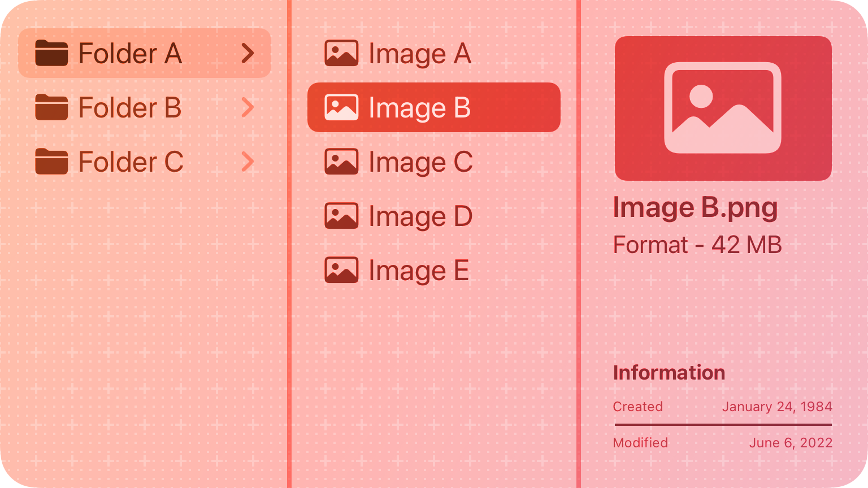868x488 pixels.
Task: Expand Folder B using its chevron
Action: pos(248,107)
